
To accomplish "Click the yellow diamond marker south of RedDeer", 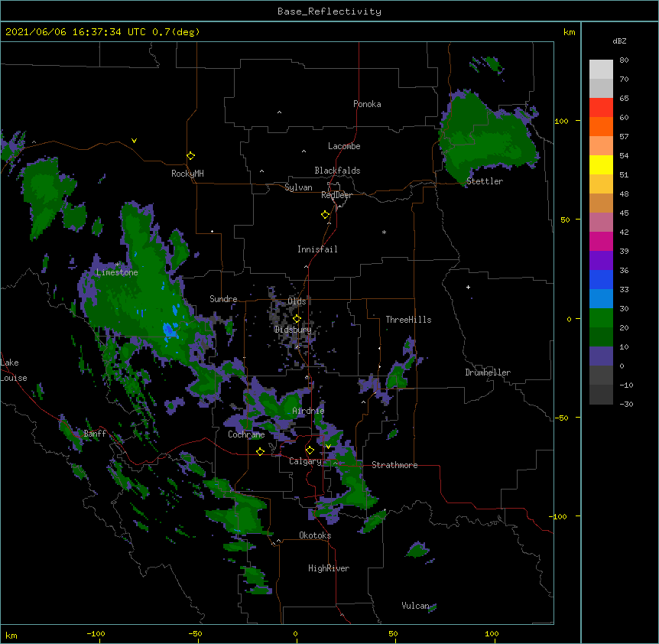I will click(x=325, y=215).
